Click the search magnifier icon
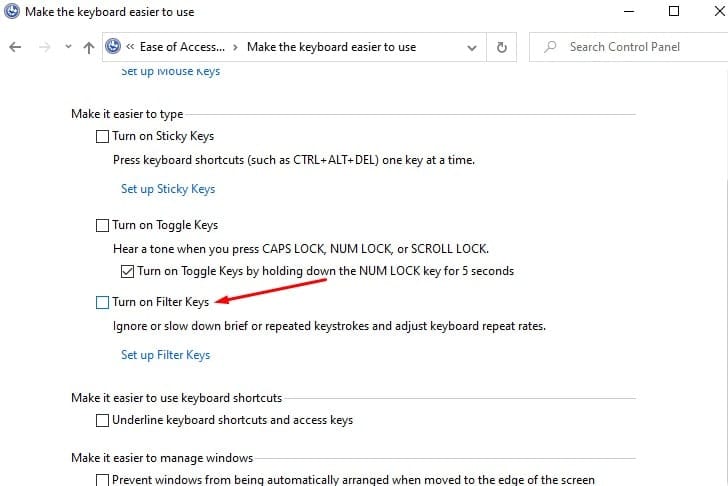This screenshot has height=486, width=728. [x=550, y=46]
